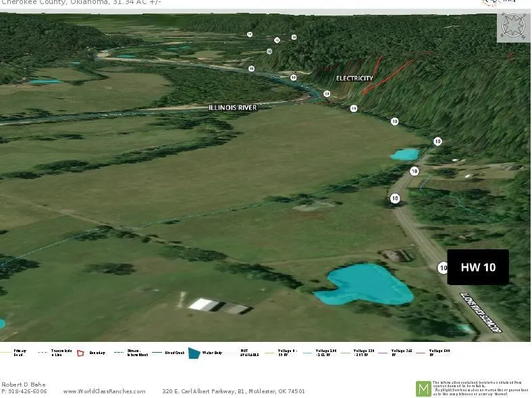Click the compass navigation control
The width and height of the screenshot is (532, 398).
point(513,26)
